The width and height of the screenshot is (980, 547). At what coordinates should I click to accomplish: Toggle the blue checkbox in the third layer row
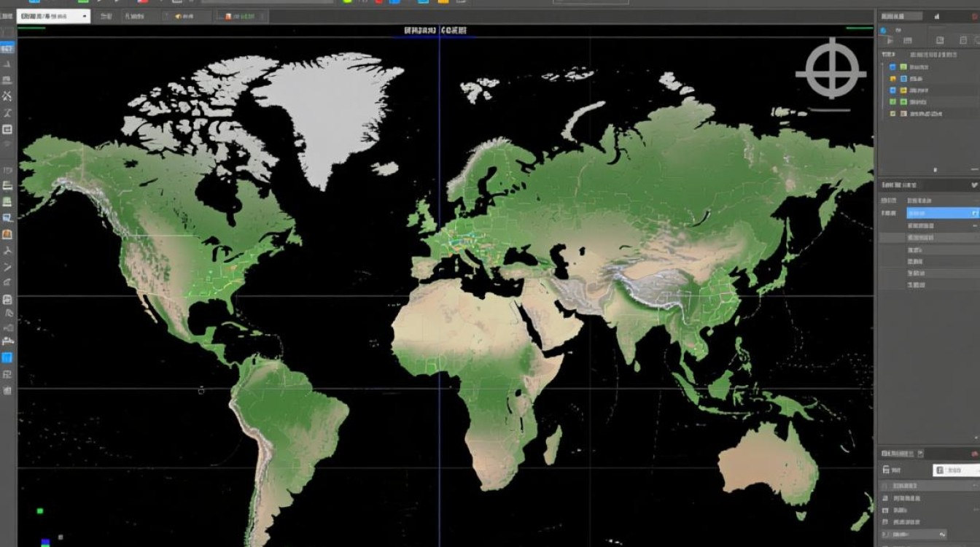coord(892,90)
